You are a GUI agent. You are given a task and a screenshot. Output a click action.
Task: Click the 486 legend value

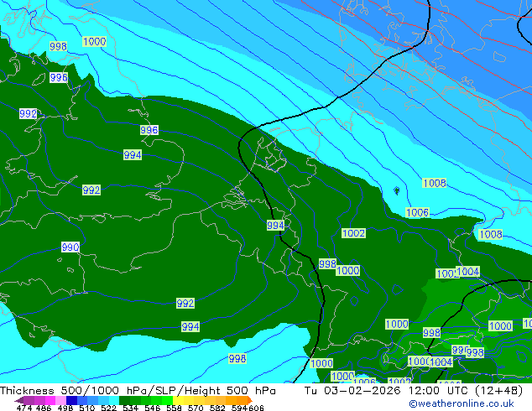44,408
